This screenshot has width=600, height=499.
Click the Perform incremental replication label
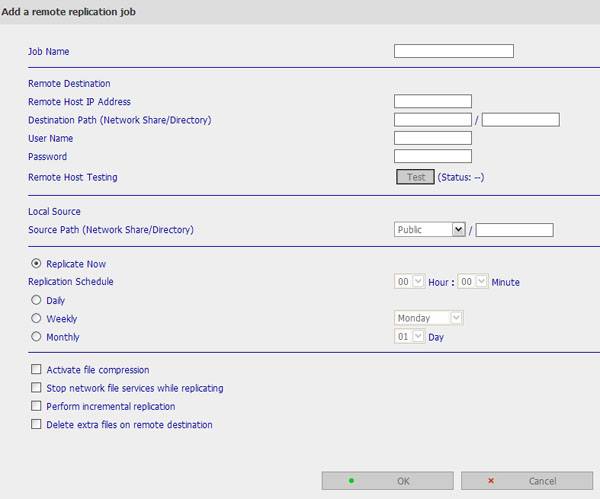[x=111, y=406]
